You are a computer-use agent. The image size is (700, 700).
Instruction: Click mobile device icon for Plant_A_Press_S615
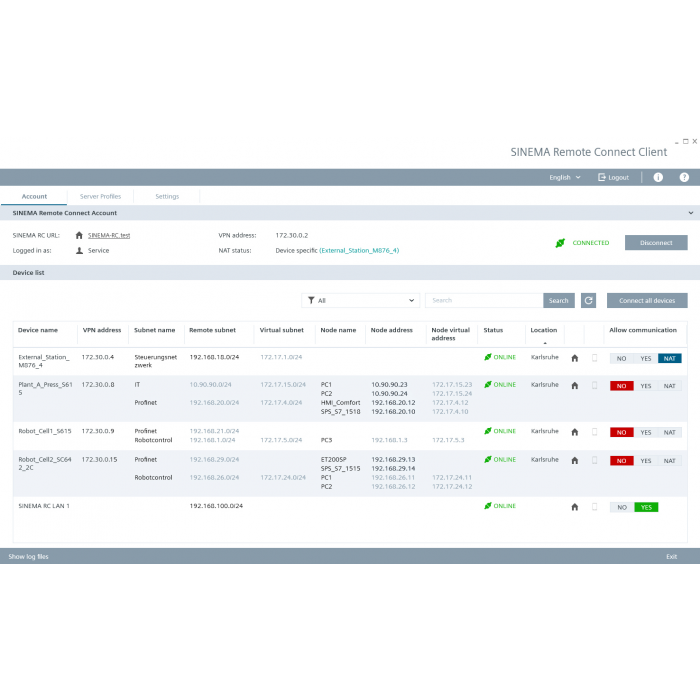(x=594, y=385)
